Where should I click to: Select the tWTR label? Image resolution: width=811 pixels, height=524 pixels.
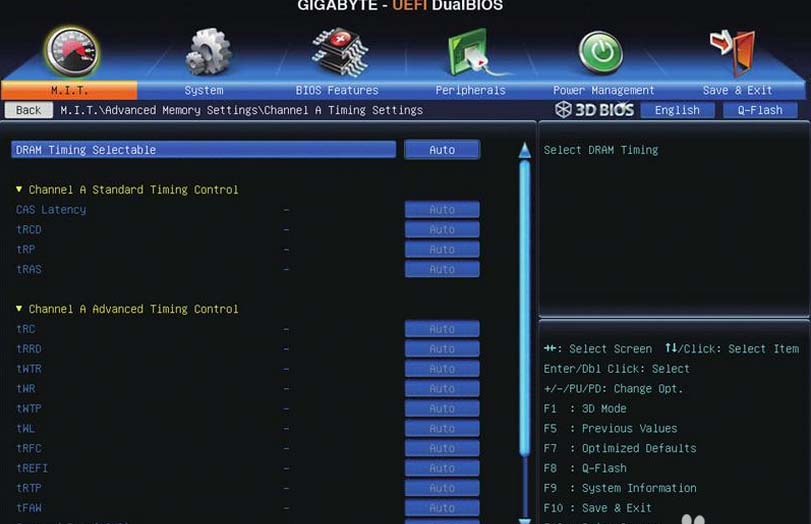click(28, 369)
